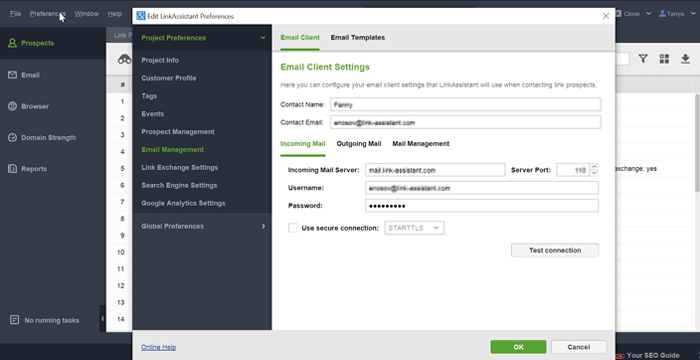Open the Online Help link
This screenshot has height=360, width=700.
tap(158, 347)
